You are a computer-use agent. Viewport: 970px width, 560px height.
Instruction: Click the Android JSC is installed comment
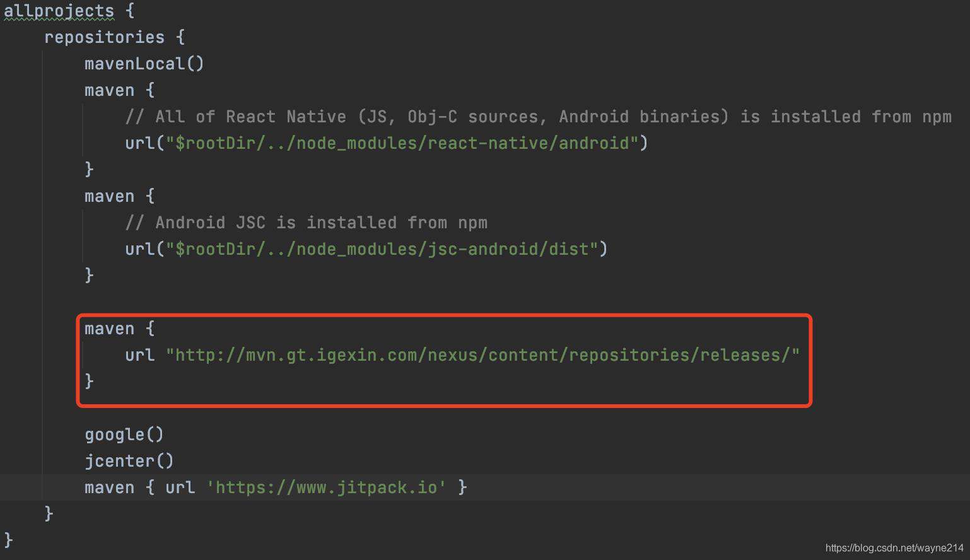pos(306,223)
